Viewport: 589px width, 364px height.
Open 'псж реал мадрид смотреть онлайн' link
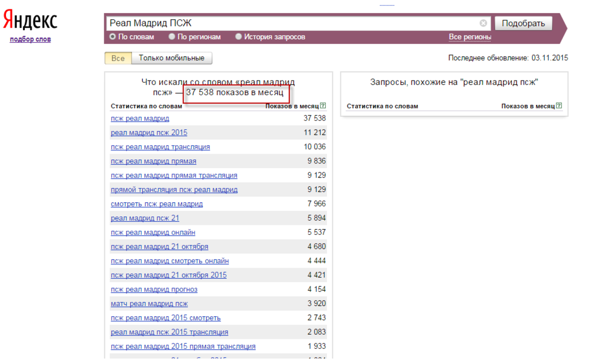point(170,261)
